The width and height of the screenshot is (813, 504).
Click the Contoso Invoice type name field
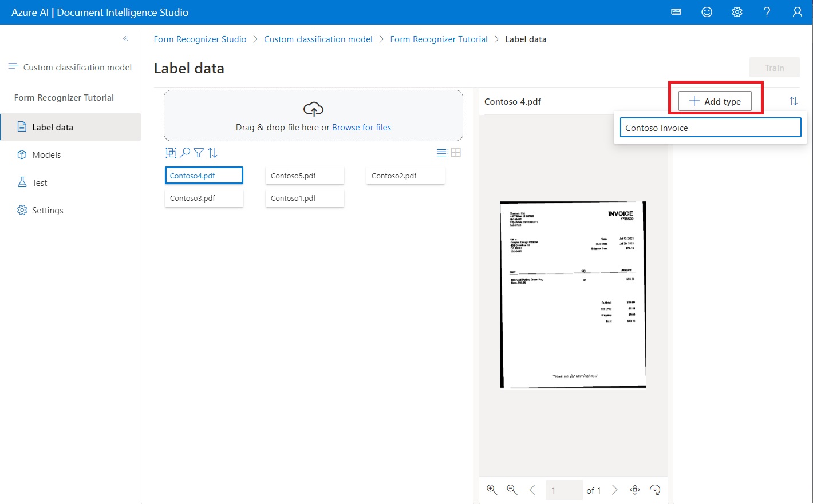pyautogui.click(x=710, y=128)
